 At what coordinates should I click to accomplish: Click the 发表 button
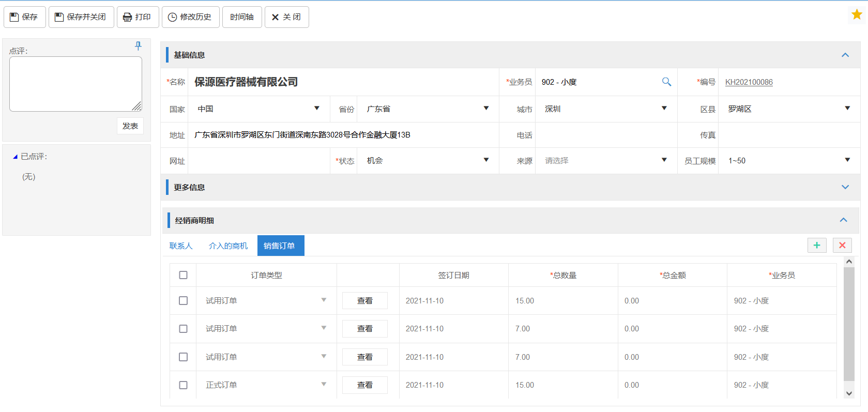(x=130, y=126)
